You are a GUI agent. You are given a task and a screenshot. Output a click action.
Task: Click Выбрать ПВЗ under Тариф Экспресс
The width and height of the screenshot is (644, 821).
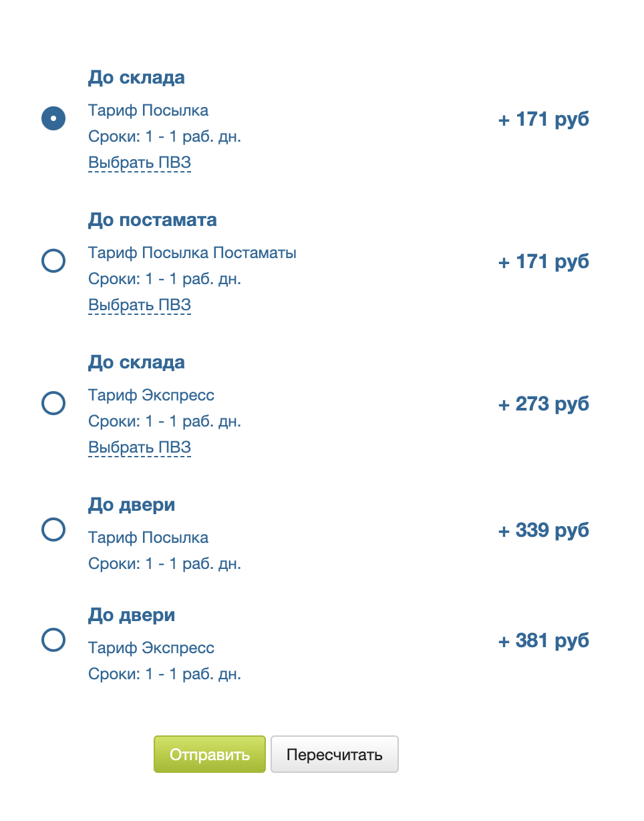pos(140,447)
